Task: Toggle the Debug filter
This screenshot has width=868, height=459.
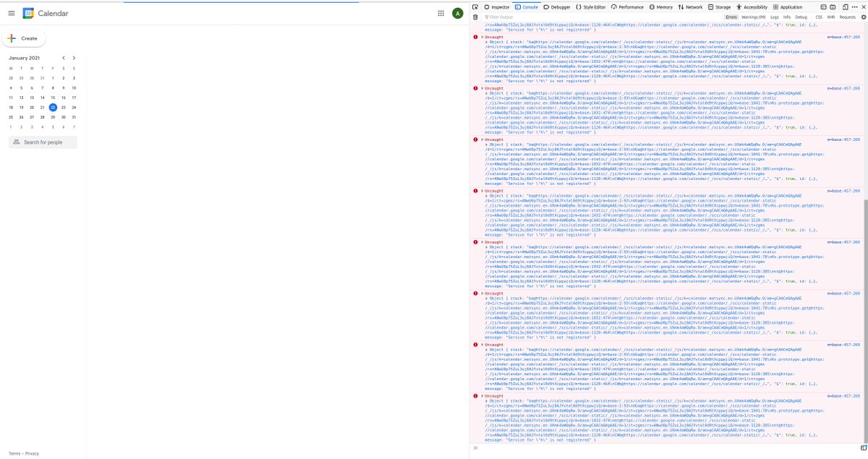Action: click(800, 17)
